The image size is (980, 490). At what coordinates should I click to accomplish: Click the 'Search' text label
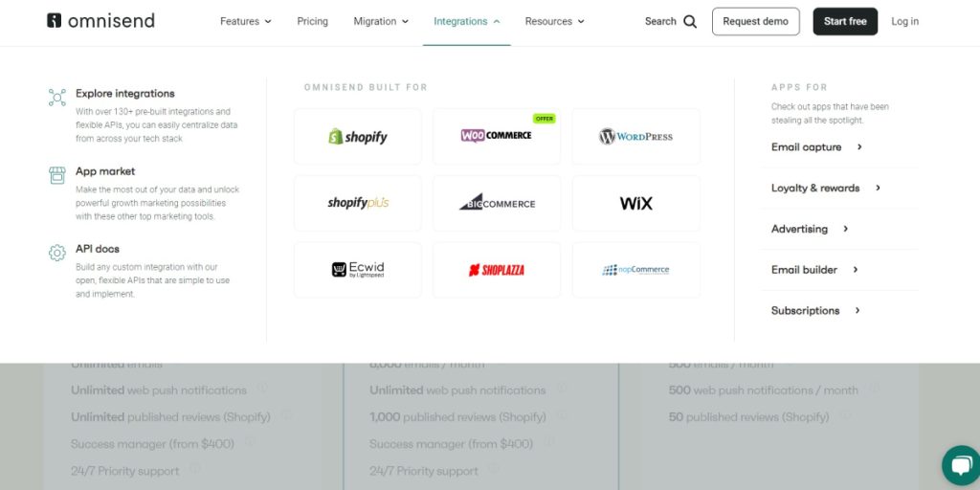660,21
